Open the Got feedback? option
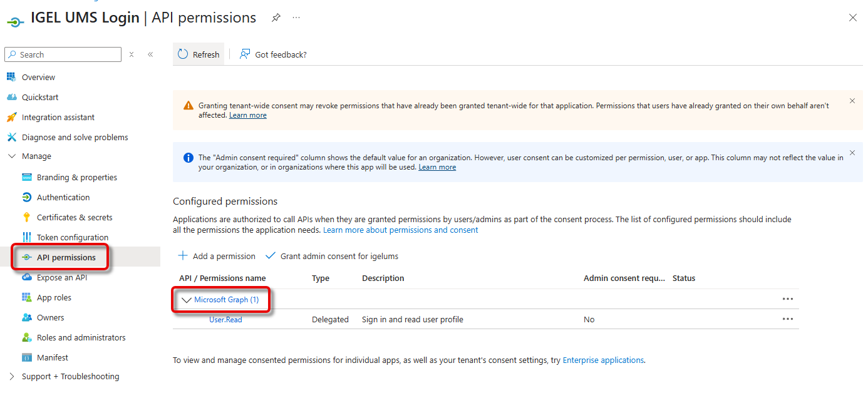 [x=274, y=54]
